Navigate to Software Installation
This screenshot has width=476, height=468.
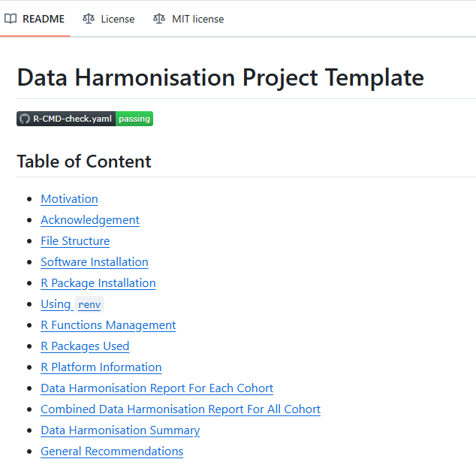(x=95, y=262)
